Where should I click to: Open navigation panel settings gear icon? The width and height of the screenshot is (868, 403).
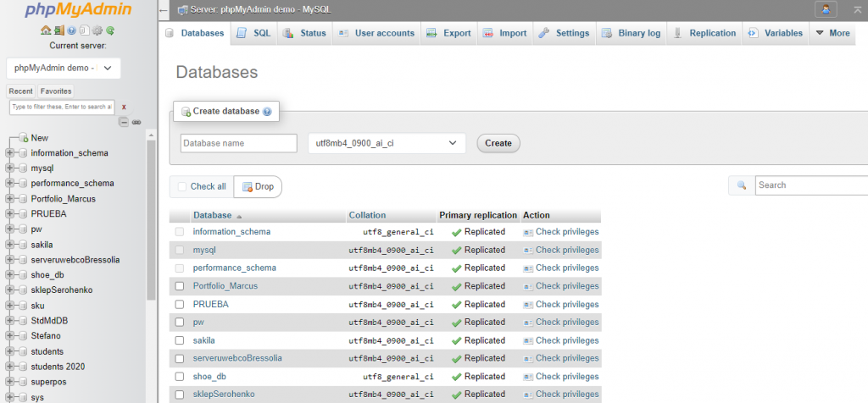click(x=97, y=30)
